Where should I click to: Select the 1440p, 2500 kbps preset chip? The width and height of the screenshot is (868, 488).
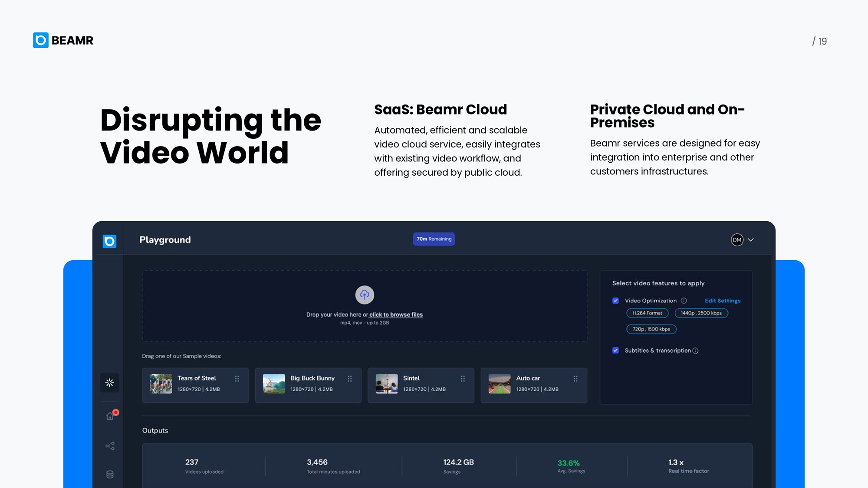pyautogui.click(x=701, y=313)
